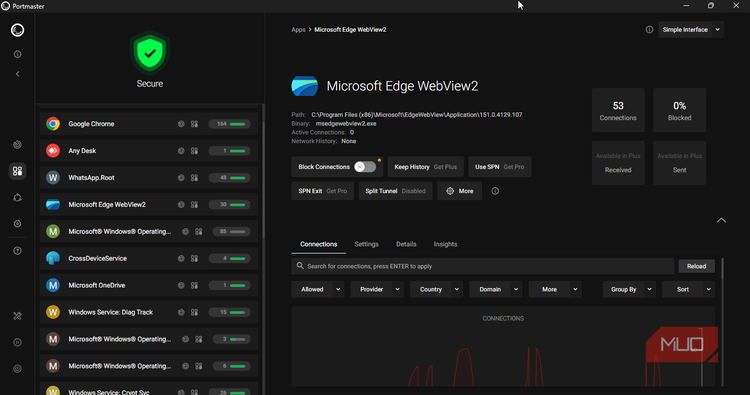750x395 pixels.
Task: Click the Google Chrome app icon
Action: pos(53,124)
